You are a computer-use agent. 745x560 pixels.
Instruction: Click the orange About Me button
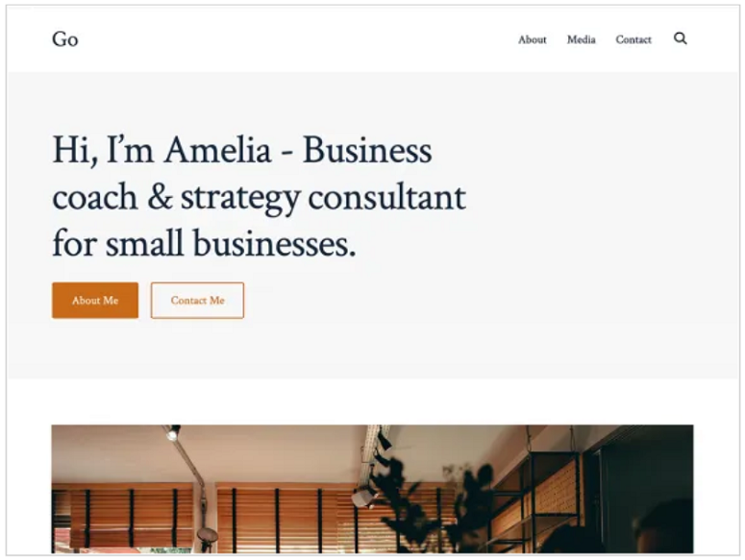click(95, 301)
